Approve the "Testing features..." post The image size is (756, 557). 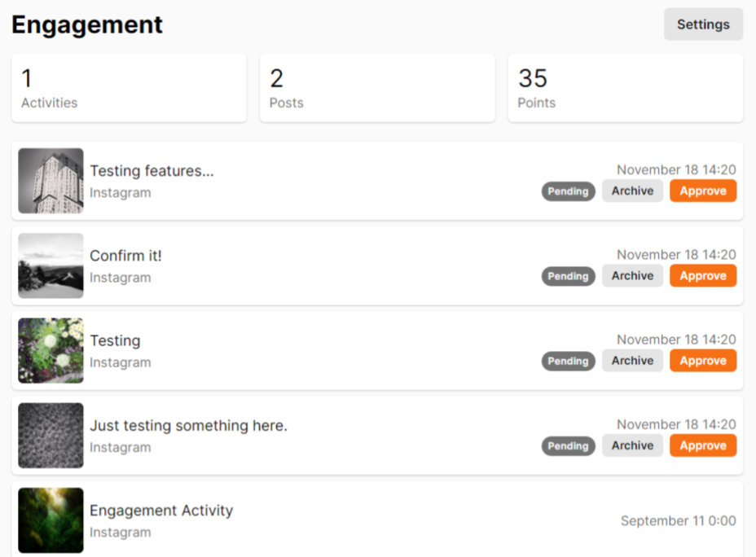pyautogui.click(x=703, y=191)
